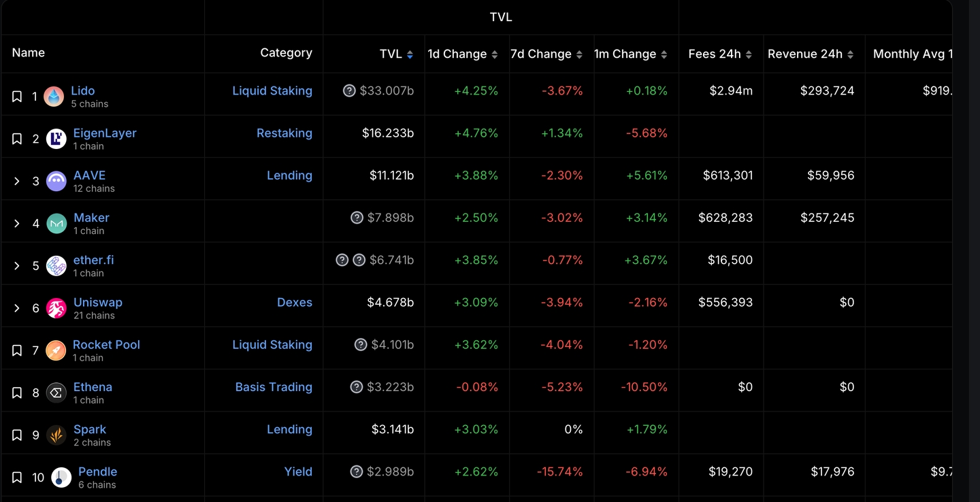The image size is (980, 502).
Task: Click the Spark logo icon
Action: [x=56, y=435]
